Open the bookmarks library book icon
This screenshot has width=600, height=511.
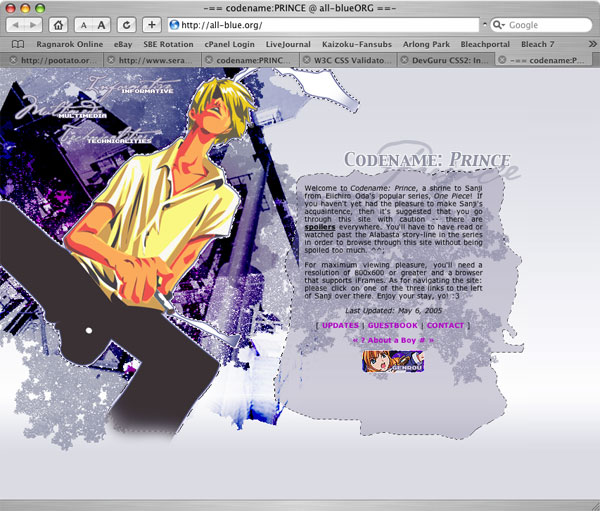pyautogui.click(x=18, y=44)
